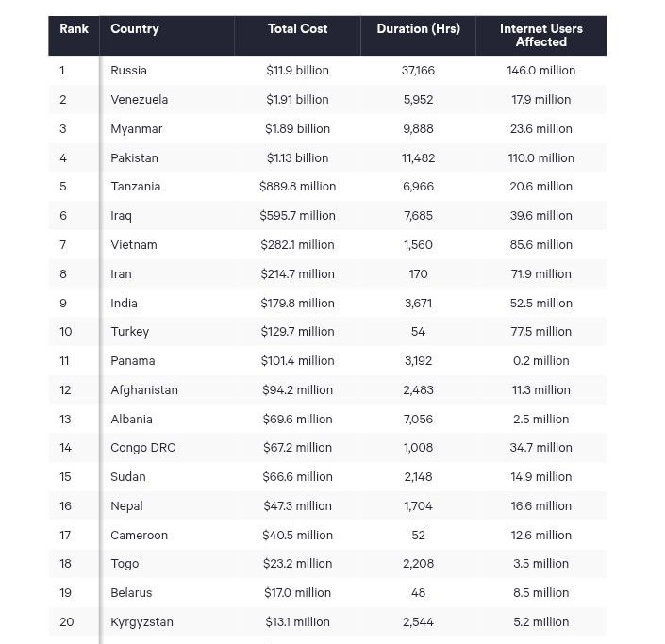The image size is (665, 644).
Task: Select the Afghanistan country cell
Action: tap(144, 390)
